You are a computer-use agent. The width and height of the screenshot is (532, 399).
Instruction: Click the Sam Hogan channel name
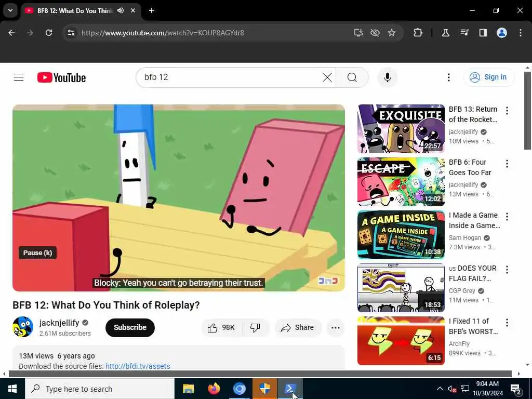465,238
